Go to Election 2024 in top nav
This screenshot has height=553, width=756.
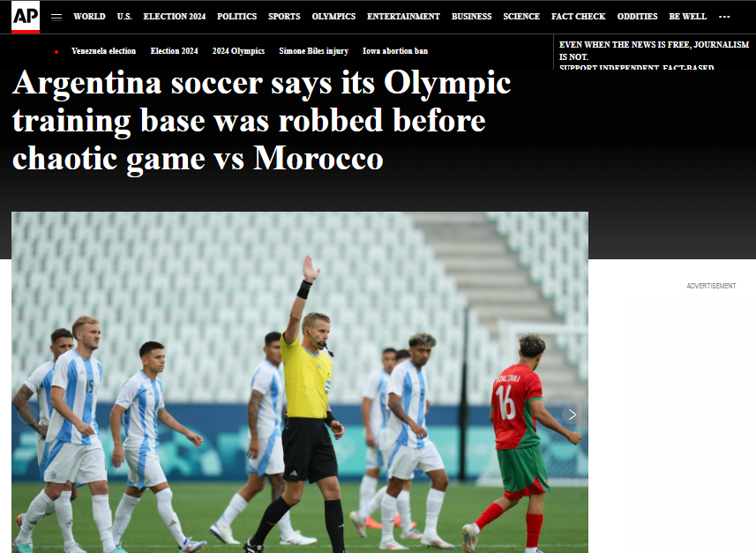click(x=175, y=17)
